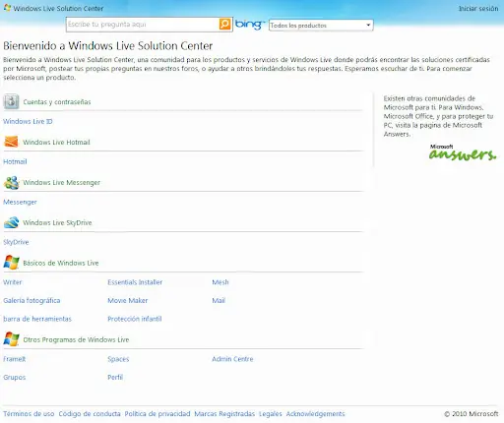This screenshot has height=423, width=504.
Task: Click the Básicos de Windows Live flag icon
Action: tap(11, 263)
